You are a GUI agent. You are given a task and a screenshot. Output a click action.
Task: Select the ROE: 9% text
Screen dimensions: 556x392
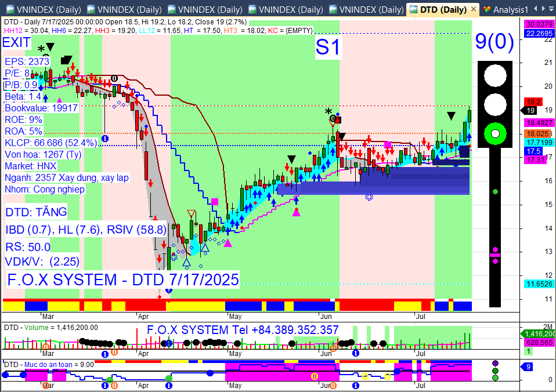coord(23,120)
